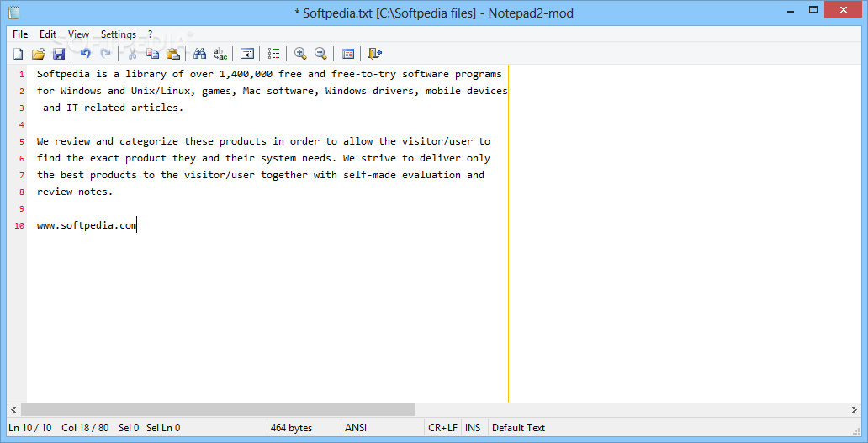868x443 pixels.
Task: Open the File menu
Action: point(20,34)
